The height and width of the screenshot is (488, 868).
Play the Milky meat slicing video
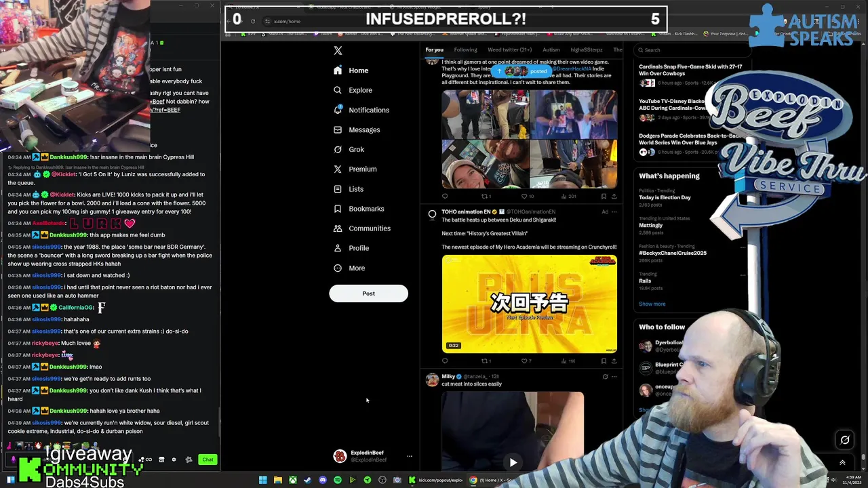point(513,463)
